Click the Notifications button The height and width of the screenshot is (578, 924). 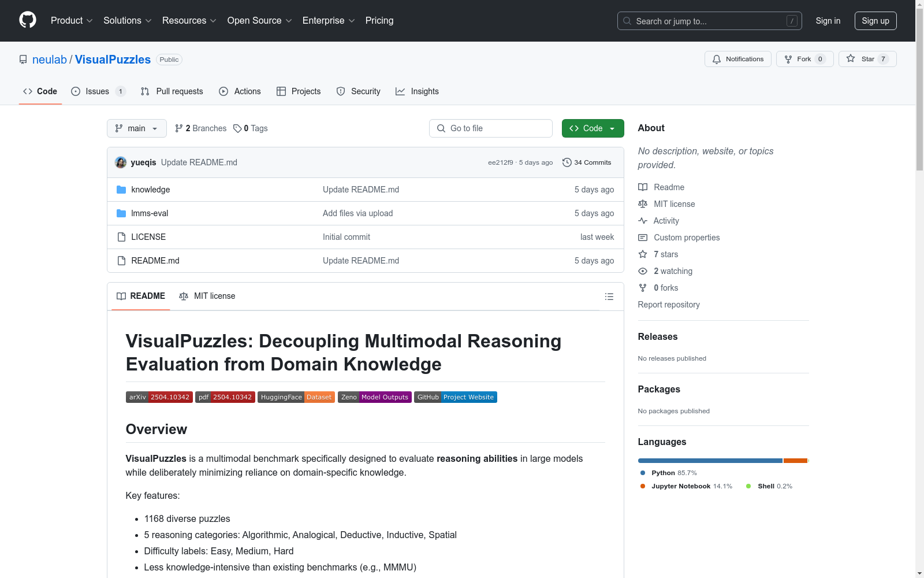coord(738,59)
